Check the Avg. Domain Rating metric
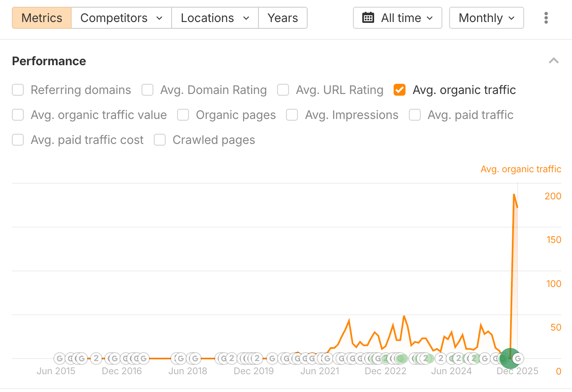The image size is (572, 392). pos(147,90)
